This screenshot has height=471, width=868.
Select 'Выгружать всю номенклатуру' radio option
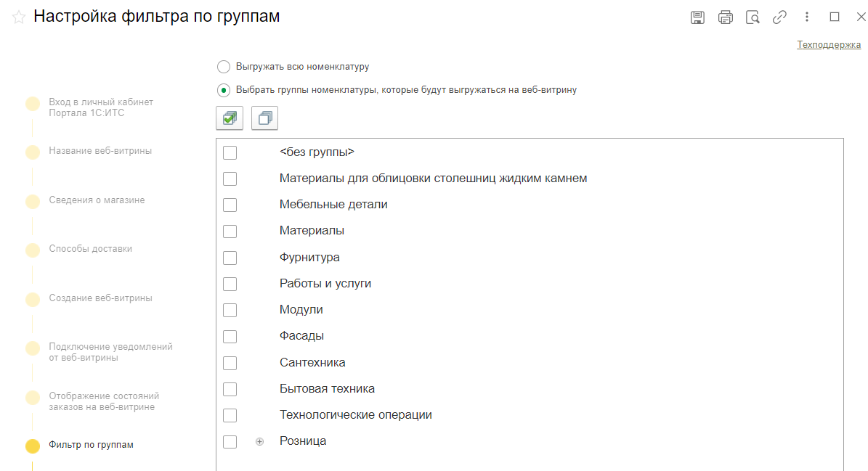tap(224, 67)
